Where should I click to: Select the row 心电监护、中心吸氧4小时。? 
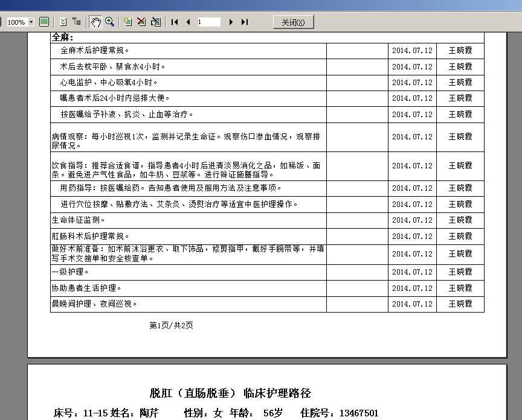click(267, 83)
